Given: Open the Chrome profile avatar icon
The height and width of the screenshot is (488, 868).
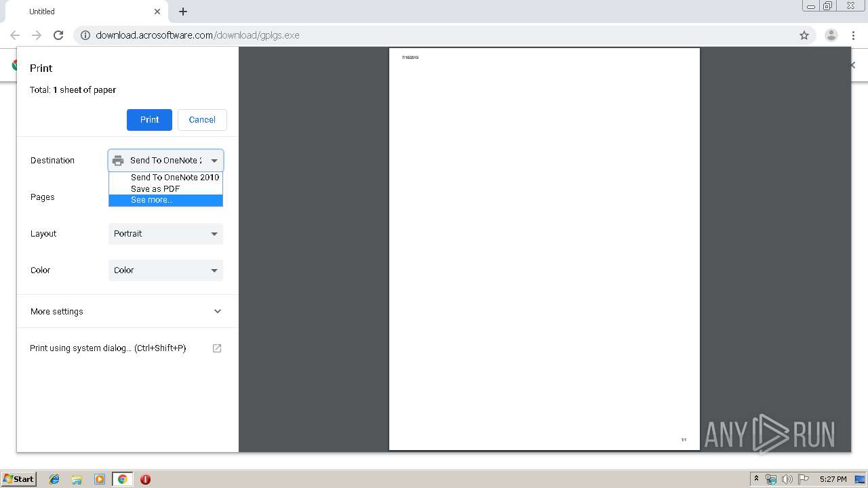Looking at the screenshot, I should 831,35.
